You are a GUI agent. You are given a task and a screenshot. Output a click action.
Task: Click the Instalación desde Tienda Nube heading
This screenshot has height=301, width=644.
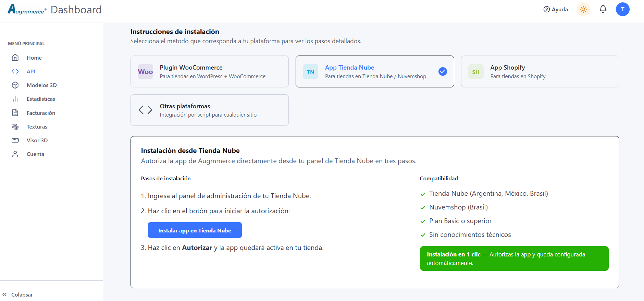point(190,150)
